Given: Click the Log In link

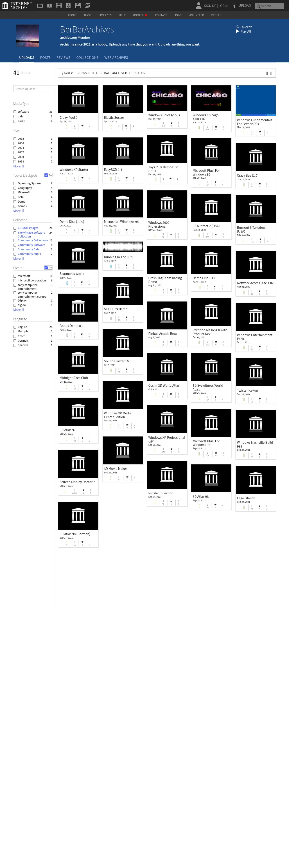Looking at the screenshot, I should click(224, 6).
